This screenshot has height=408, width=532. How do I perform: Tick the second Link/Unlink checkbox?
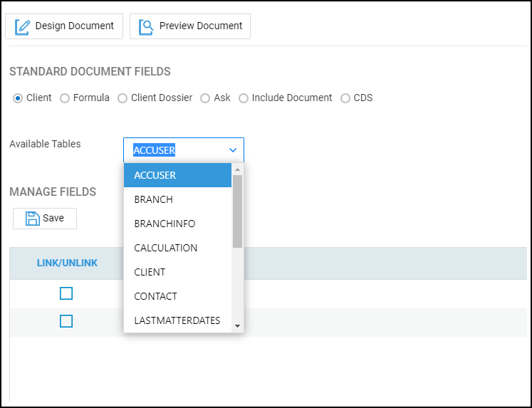click(66, 321)
